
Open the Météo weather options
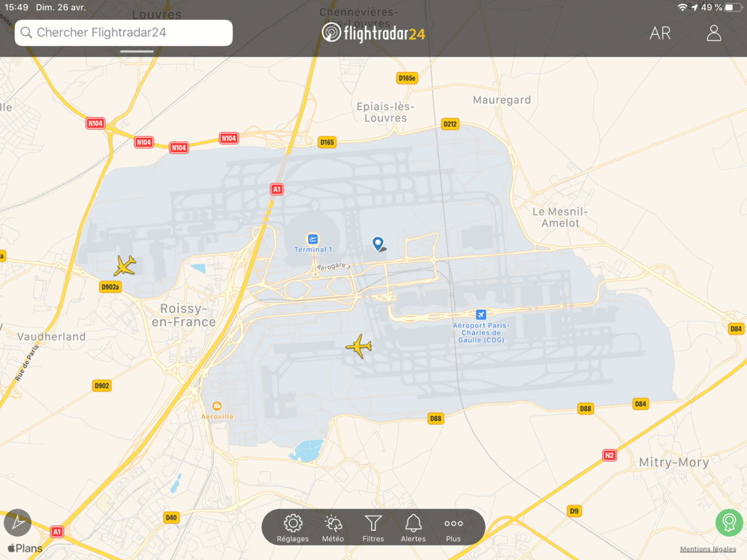point(333,527)
